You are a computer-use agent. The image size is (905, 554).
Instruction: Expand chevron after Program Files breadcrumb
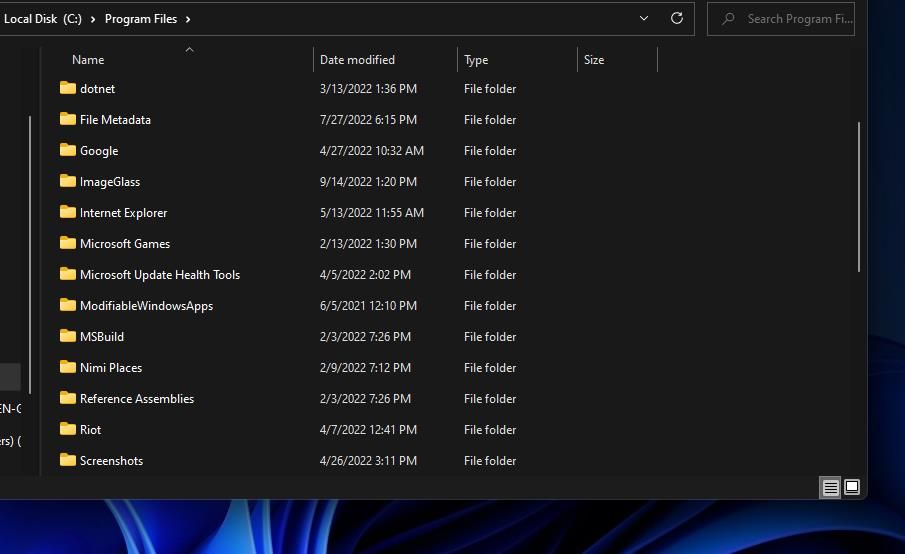click(188, 19)
